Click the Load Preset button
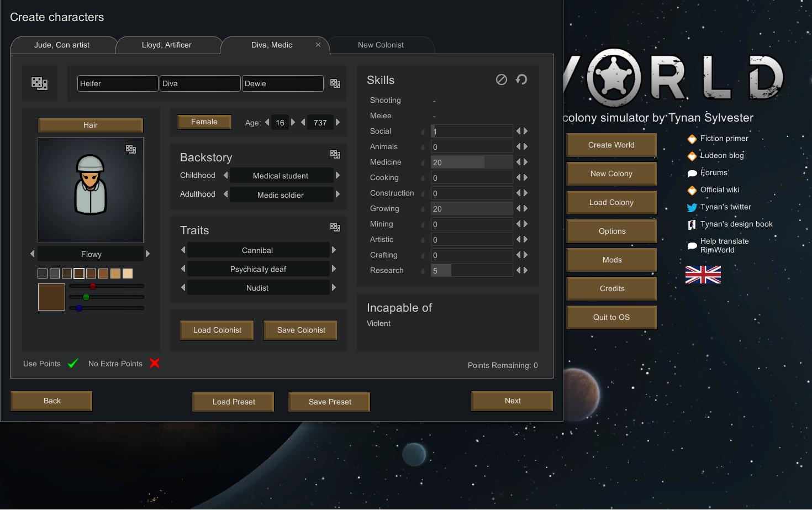 pyautogui.click(x=234, y=402)
